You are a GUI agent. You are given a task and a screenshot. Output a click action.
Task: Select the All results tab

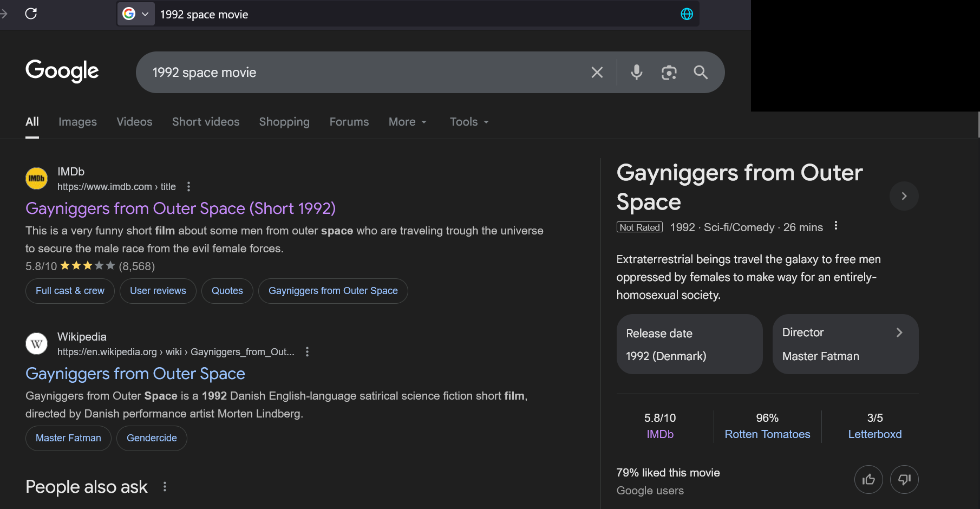(x=32, y=122)
